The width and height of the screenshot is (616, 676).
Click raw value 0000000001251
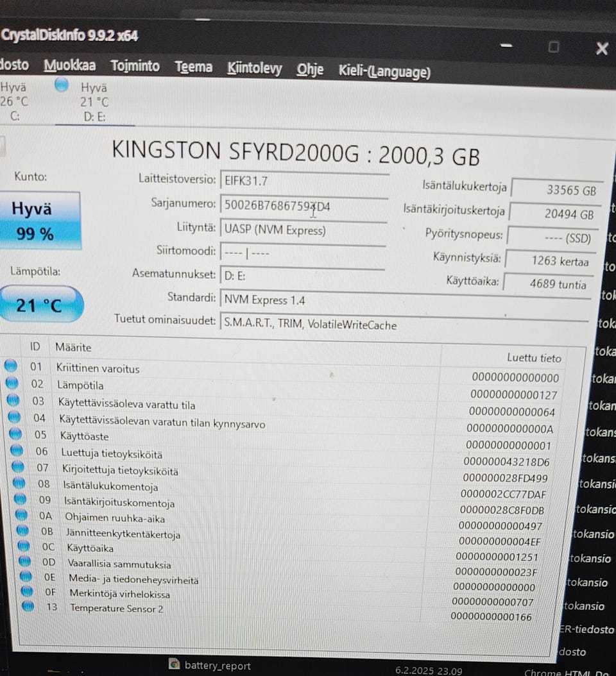497,557
